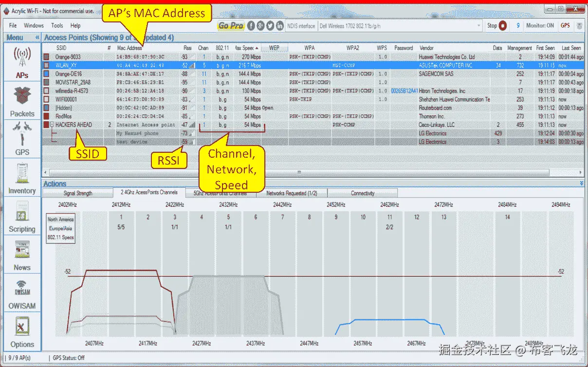This screenshot has width=588, height=367.
Task: Open the News panel icon
Action: point(22,250)
